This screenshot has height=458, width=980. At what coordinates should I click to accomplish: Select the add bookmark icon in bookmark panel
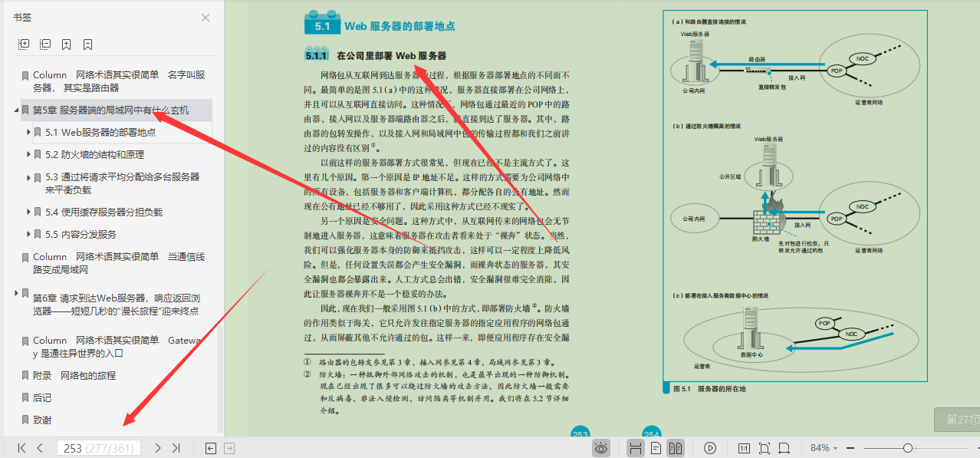[66, 44]
